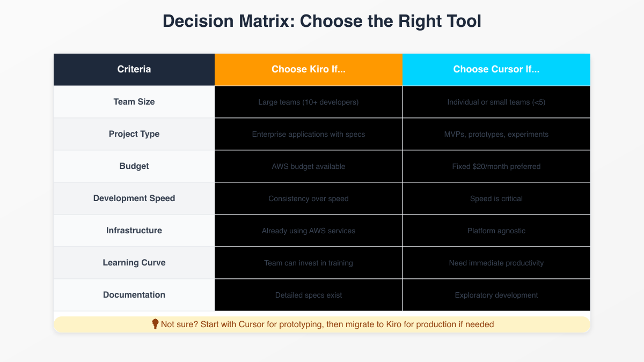Image resolution: width=644 pixels, height=362 pixels.
Task: Click the "Documentation" row label
Action: point(134,295)
